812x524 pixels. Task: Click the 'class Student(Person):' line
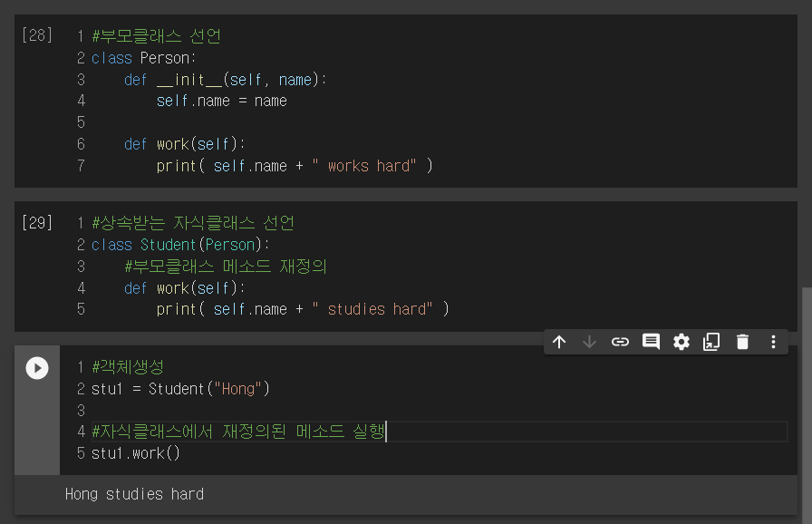click(180, 245)
